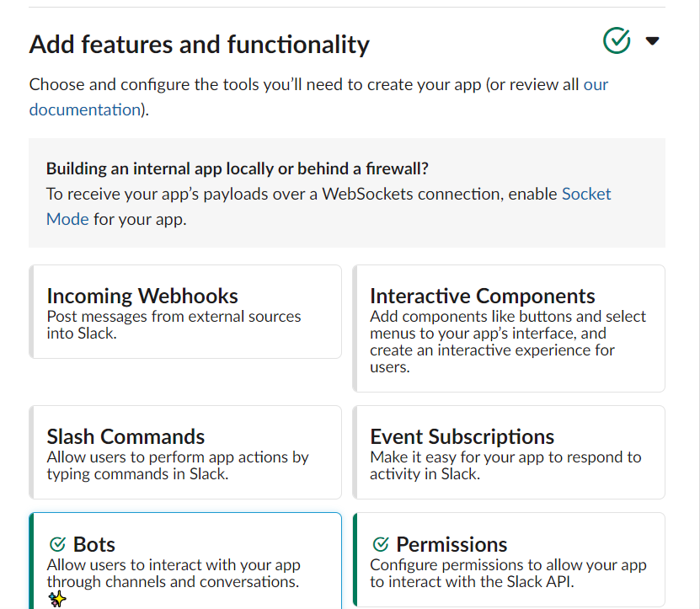Open the Incoming Webhooks card
The image size is (700, 609).
click(185, 312)
